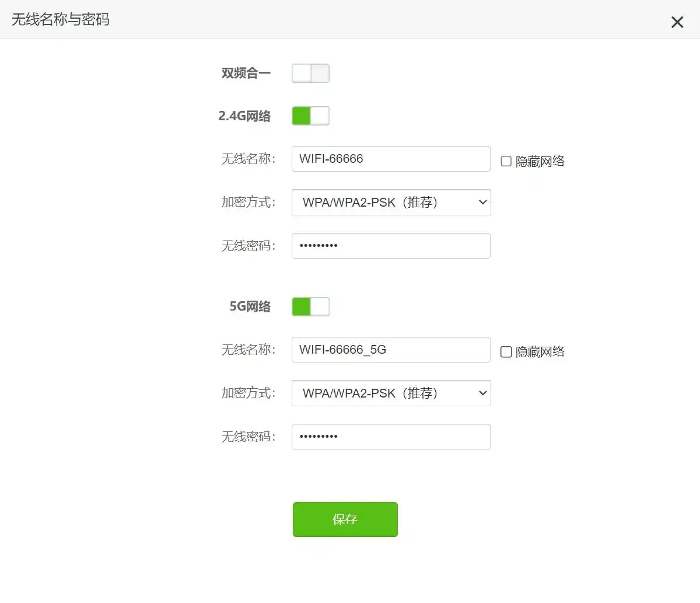This screenshot has height=603, width=700.
Task: Turn off the 2.4G网络 toggle
Action: point(310,116)
